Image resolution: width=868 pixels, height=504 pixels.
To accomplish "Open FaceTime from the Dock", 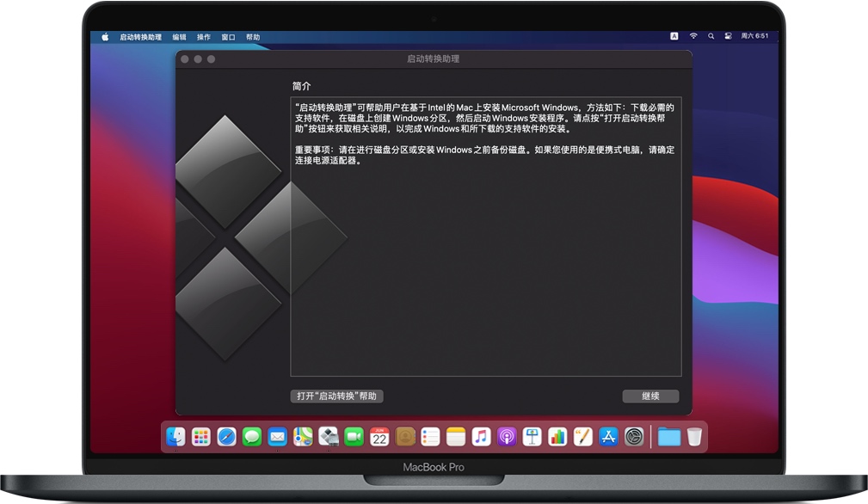I will click(354, 436).
